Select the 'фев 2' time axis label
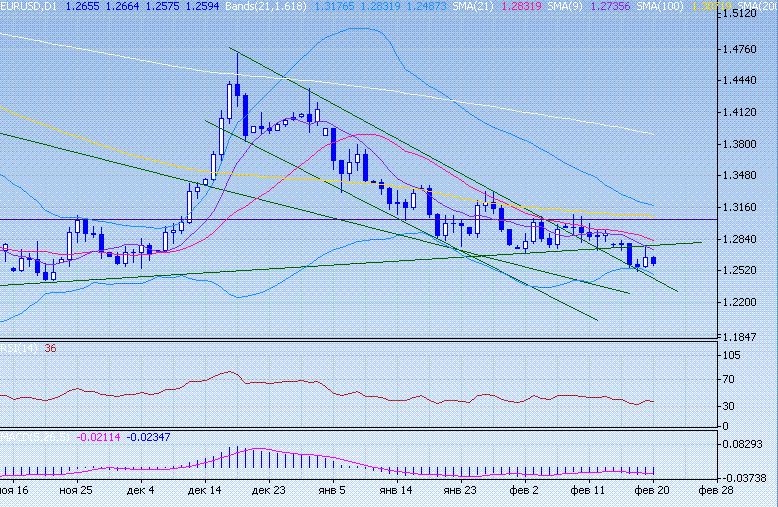This screenshot has width=778, height=507. pyautogui.click(x=522, y=492)
